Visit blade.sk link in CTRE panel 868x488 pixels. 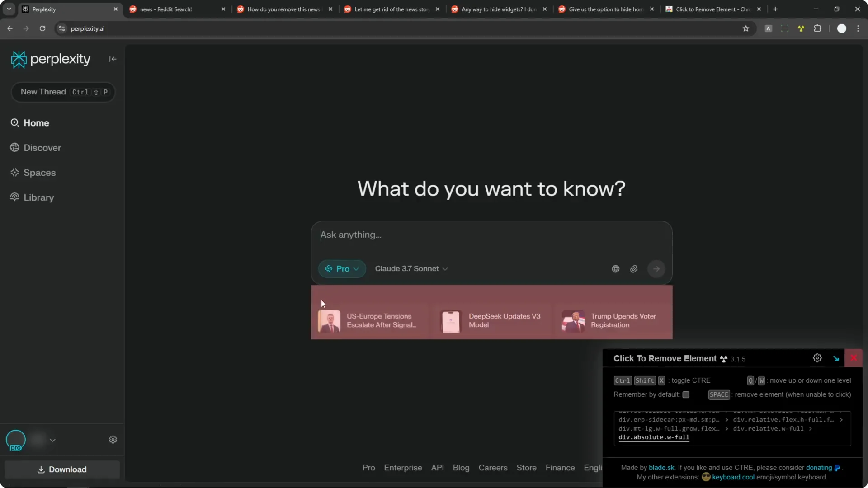[x=661, y=468]
